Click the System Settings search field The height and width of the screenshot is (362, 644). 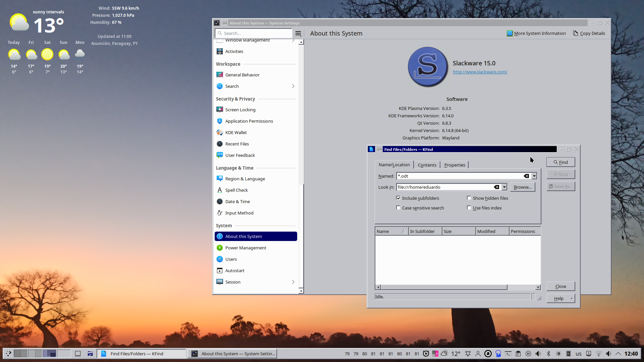(254, 33)
